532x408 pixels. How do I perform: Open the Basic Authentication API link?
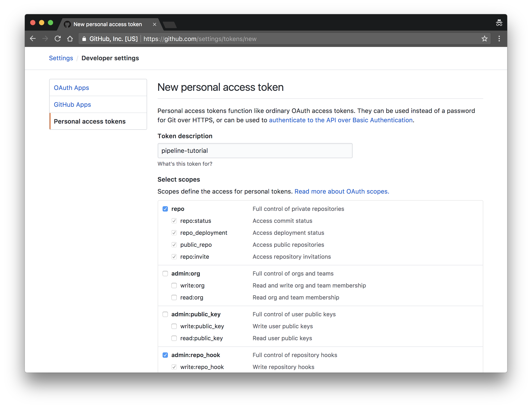coord(341,120)
